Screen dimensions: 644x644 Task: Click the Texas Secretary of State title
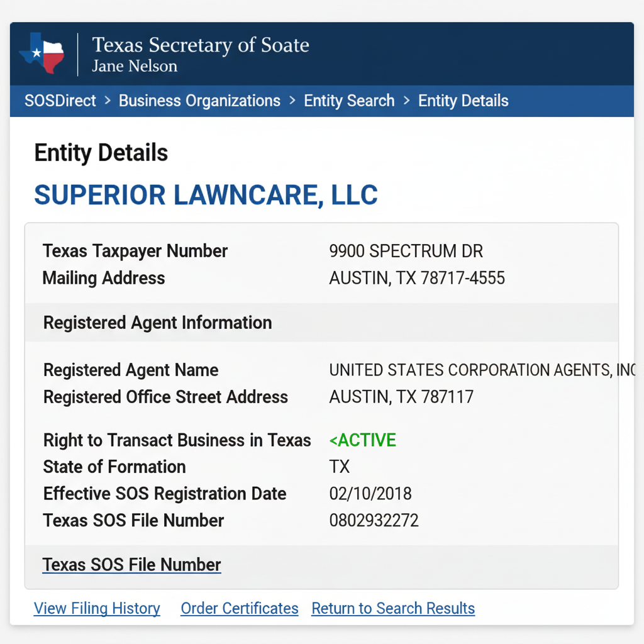click(x=200, y=45)
